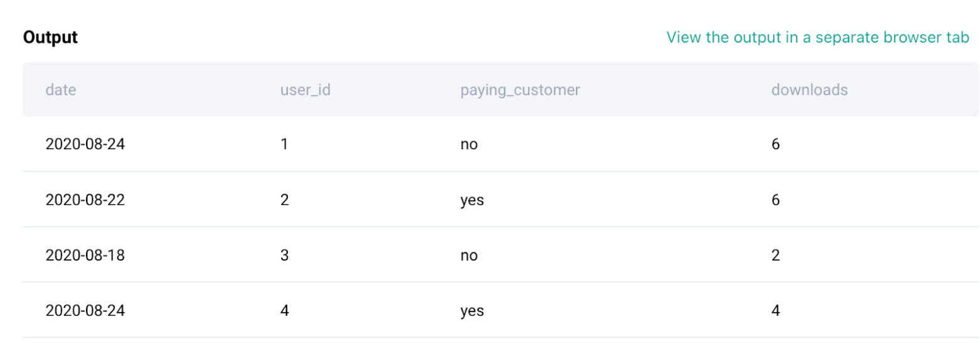Click the date column header
This screenshot has height=349, width=980.
pos(61,90)
